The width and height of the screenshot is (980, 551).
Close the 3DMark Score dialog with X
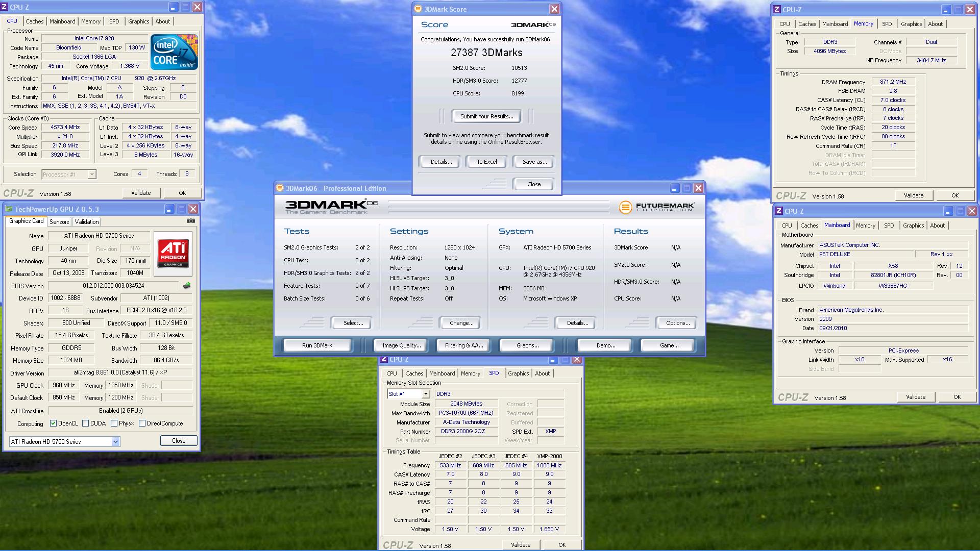554,9
